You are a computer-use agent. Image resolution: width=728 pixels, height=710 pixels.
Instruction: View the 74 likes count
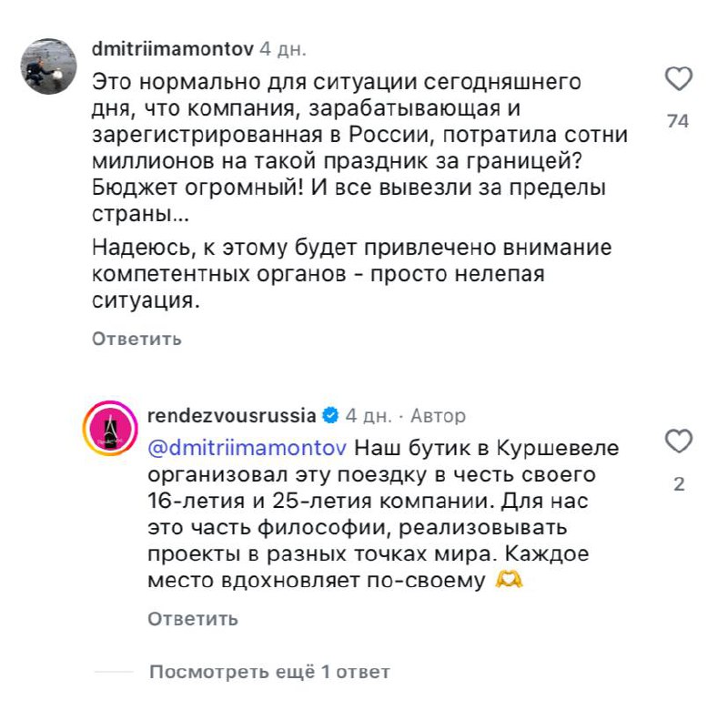pyautogui.click(x=678, y=121)
